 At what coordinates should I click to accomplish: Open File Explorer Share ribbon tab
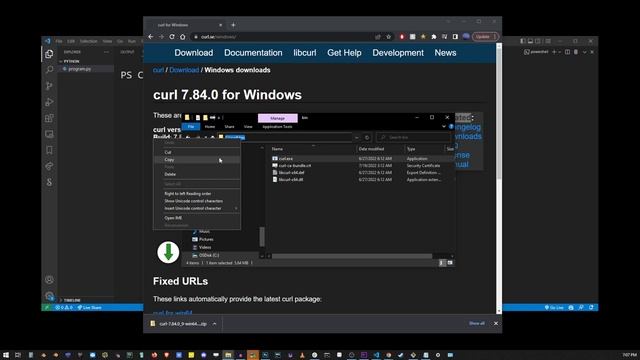coord(229,127)
